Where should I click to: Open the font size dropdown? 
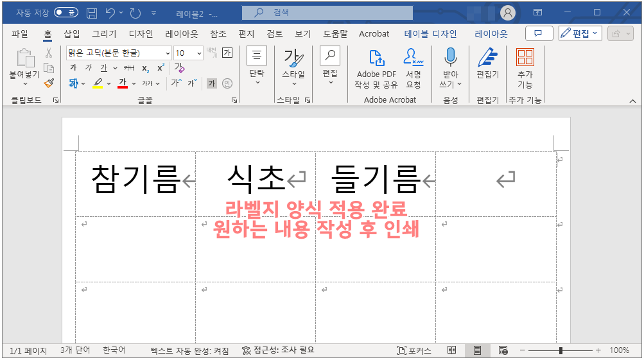(x=199, y=53)
